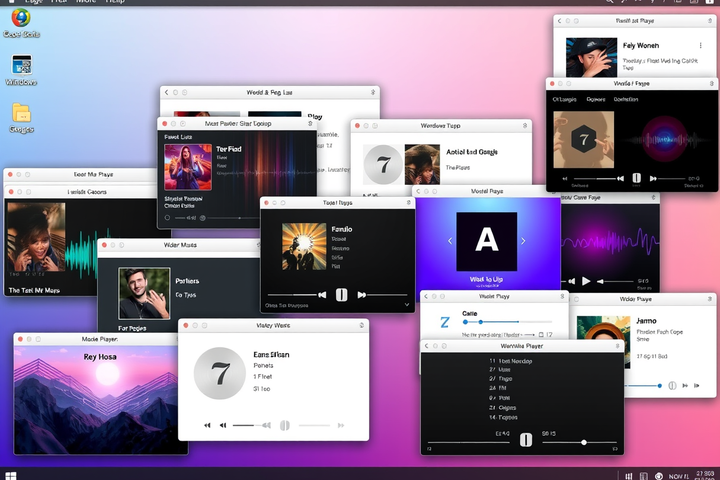Click the circle icon below "Cmon Palle" text
Screen dimensions: 720x480
167,218
